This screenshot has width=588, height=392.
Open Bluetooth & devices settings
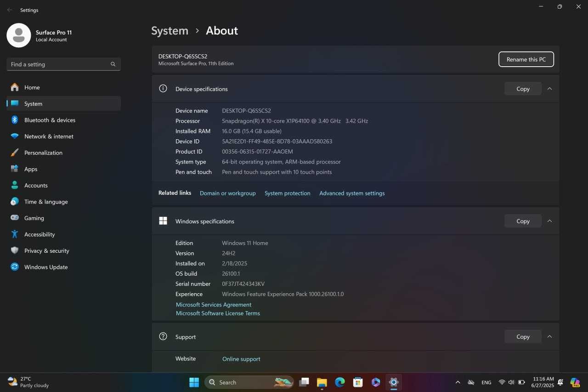click(63, 120)
